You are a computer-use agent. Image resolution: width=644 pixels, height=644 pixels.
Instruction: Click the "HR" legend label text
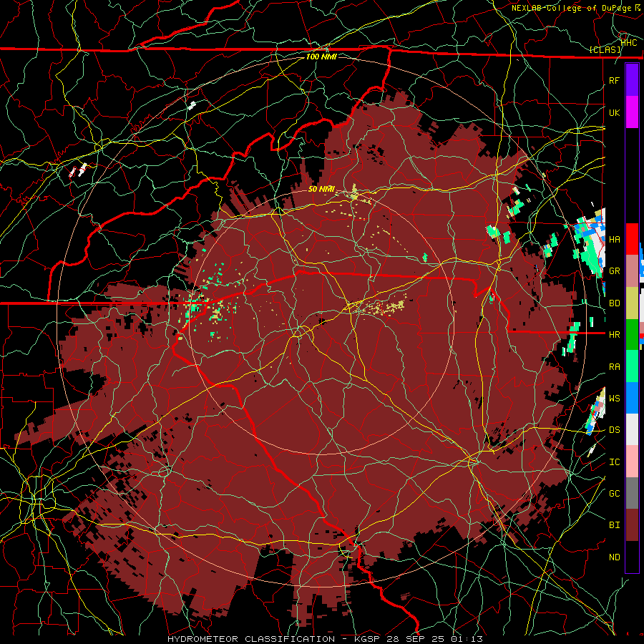(615, 335)
